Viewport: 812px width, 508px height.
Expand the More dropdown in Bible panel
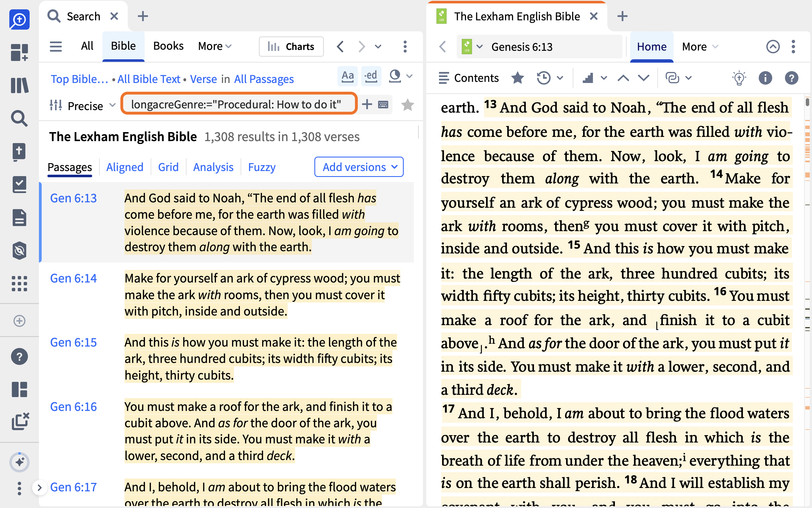click(700, 46)
